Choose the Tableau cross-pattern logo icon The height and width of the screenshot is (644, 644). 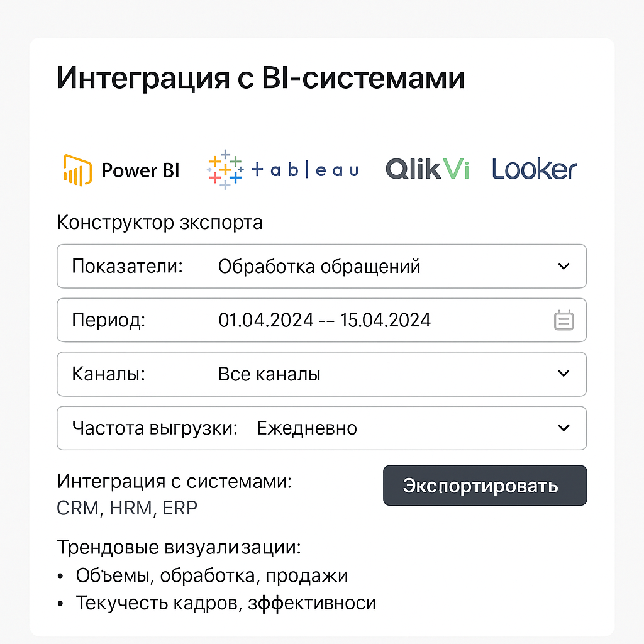(x=225, y=170)
